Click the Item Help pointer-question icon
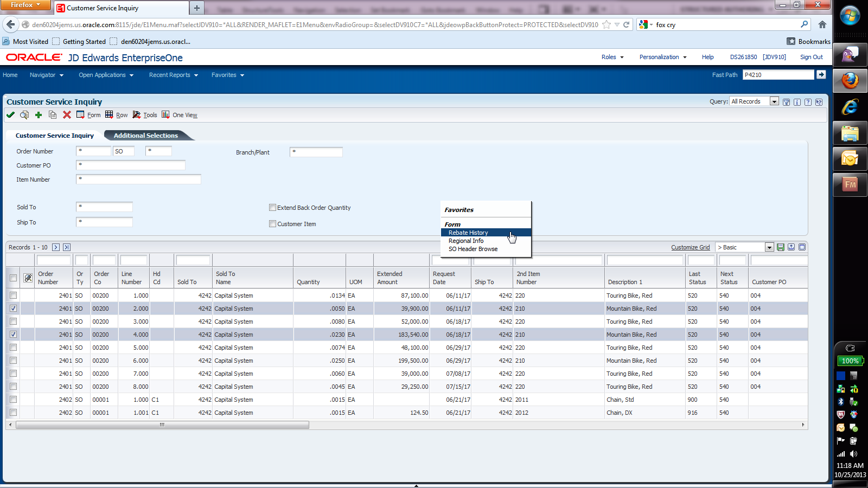Viewport: 868px width, 488px height. [x=819, y=102]
